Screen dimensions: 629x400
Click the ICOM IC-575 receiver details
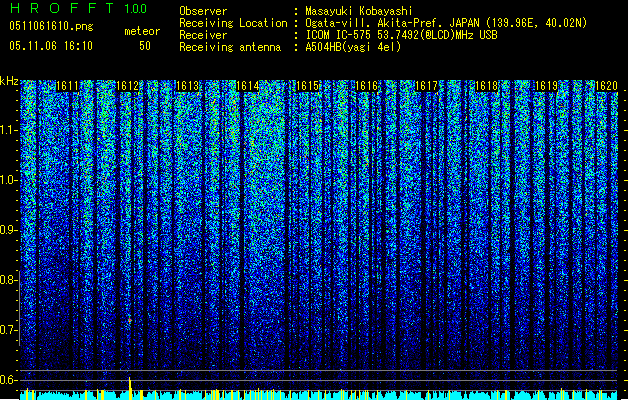tap(402, 35)
